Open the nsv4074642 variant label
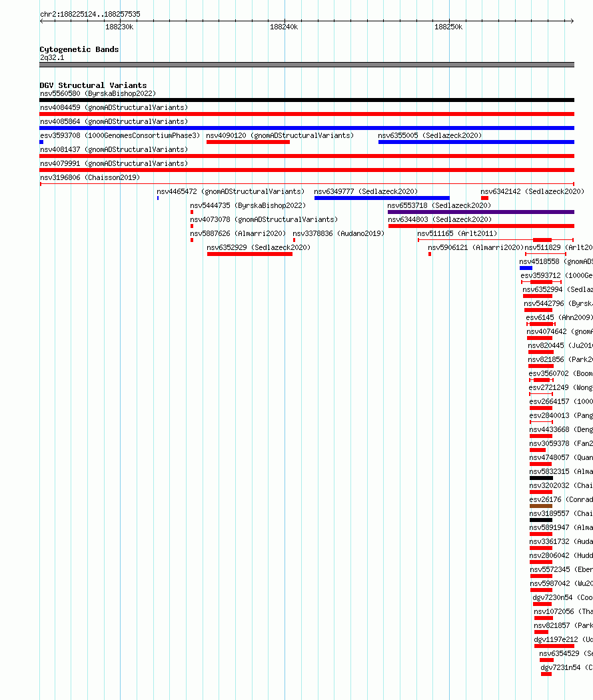This screenshot has width=593, height=700. (x=560, y=331)
